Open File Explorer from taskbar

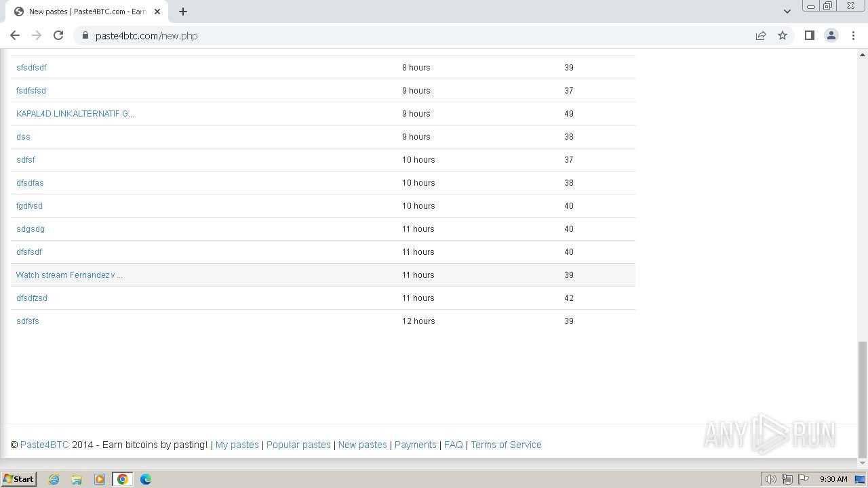[77, 479]
